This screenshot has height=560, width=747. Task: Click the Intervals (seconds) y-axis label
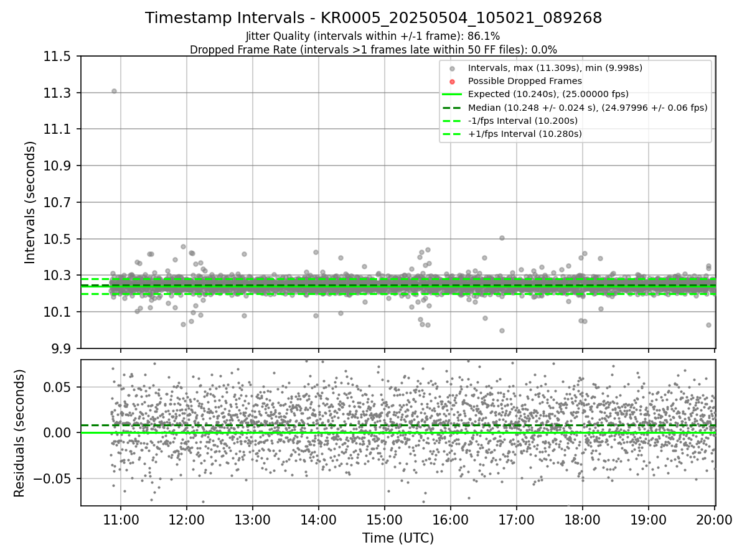click(x=31, y=202)
